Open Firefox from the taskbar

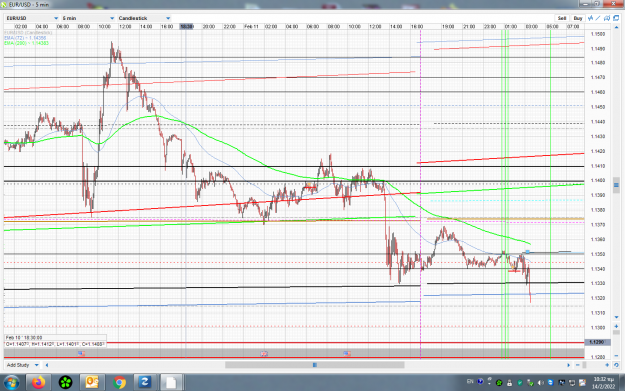tap(39, 383)
